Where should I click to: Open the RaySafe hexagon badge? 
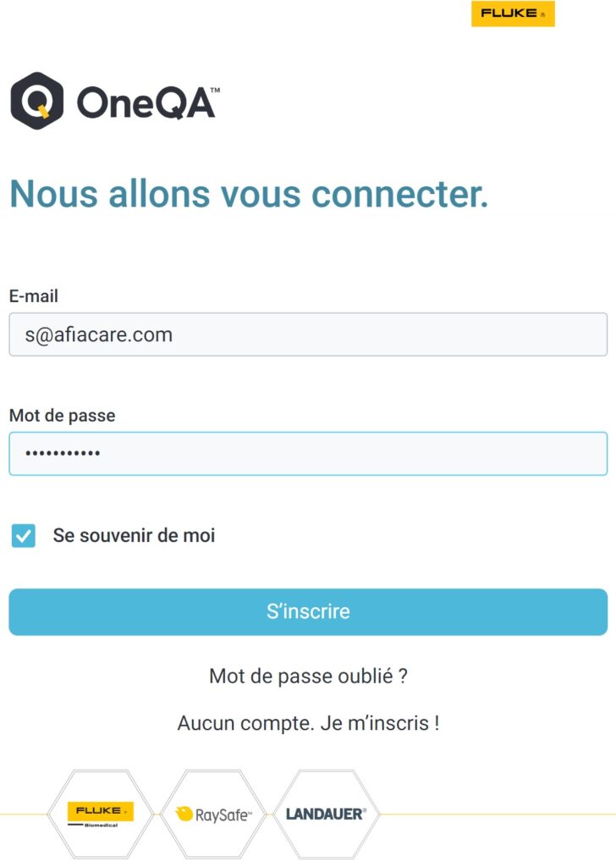(x=213, y=815)
